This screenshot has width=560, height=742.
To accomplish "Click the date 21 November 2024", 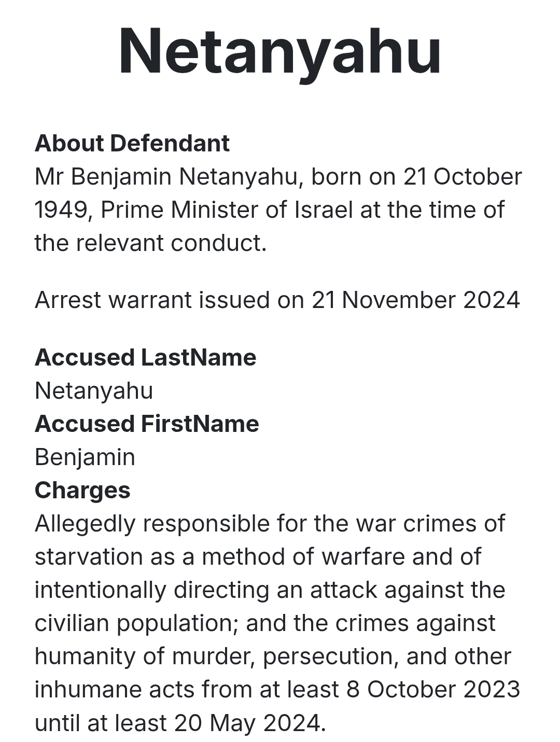I will [x=415, y=300].
